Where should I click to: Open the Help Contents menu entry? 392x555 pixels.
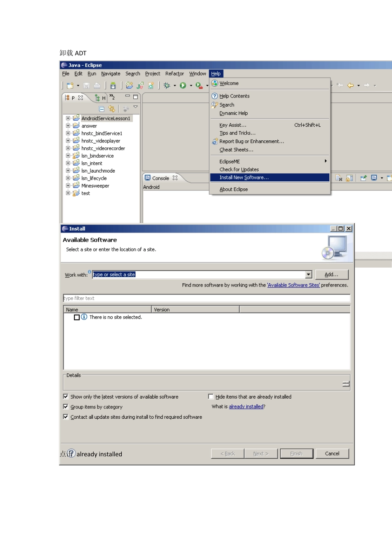click(270, 96)
